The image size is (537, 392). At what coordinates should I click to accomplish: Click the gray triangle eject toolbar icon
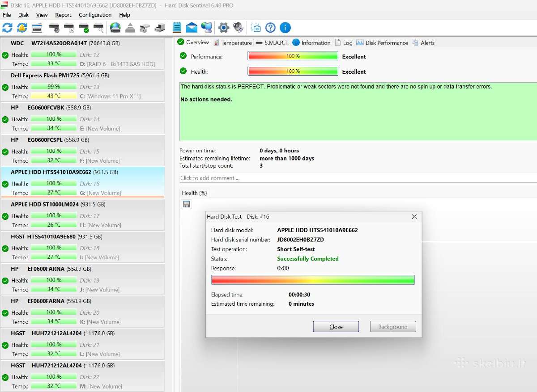(130, 28)
